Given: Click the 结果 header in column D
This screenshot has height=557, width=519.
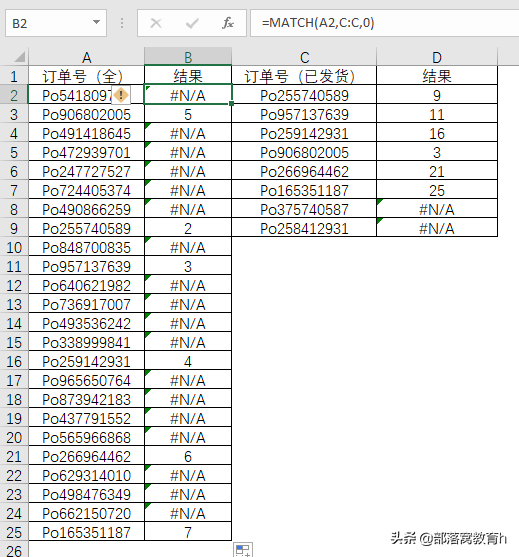Looking at the screenshot, I should 437,76.
